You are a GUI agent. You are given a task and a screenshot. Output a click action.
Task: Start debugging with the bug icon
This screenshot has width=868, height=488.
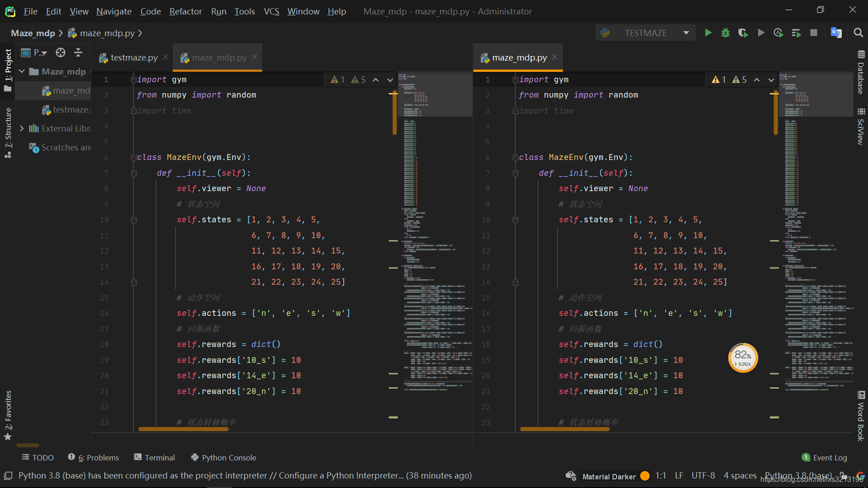click(725, 33)
